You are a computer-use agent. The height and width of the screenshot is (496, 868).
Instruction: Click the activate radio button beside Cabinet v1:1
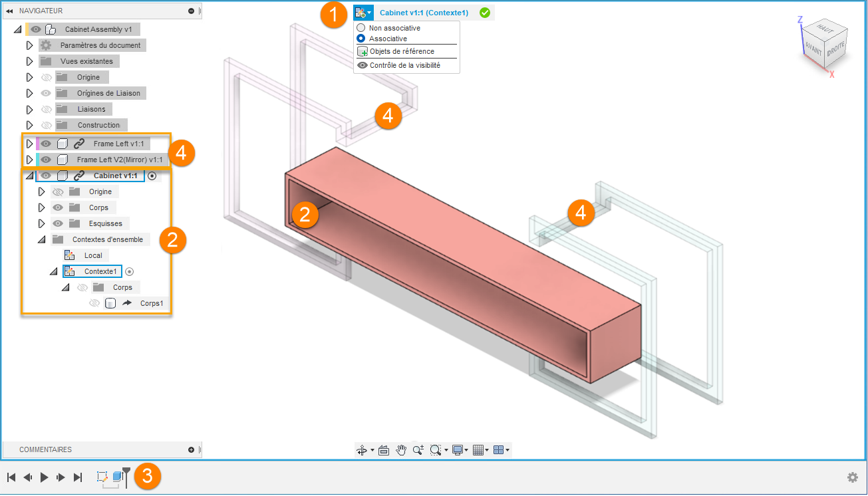click(152, 176)
